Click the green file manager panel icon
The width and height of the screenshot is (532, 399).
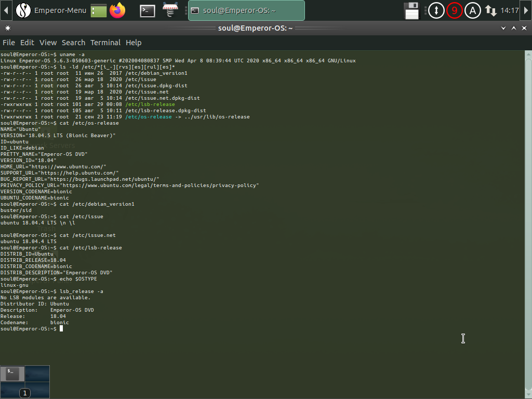click(x=99, y=10)
